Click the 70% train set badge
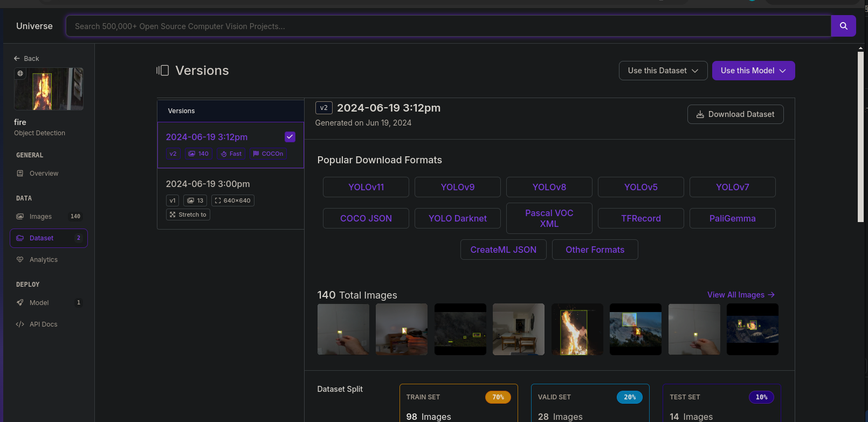This screenshot has height=422, width=868. coord(498,397)
